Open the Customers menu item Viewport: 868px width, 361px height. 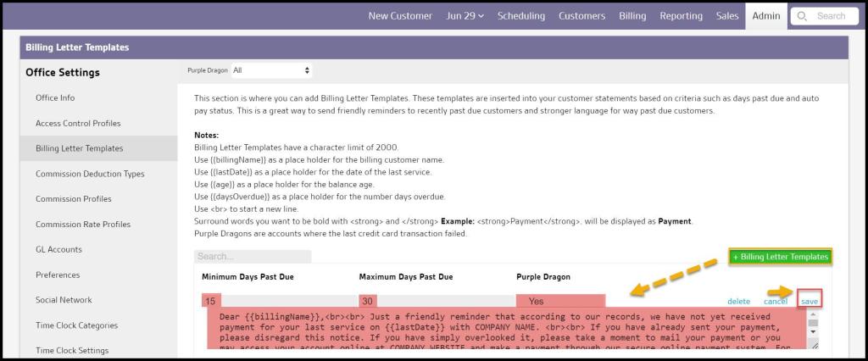581,16
